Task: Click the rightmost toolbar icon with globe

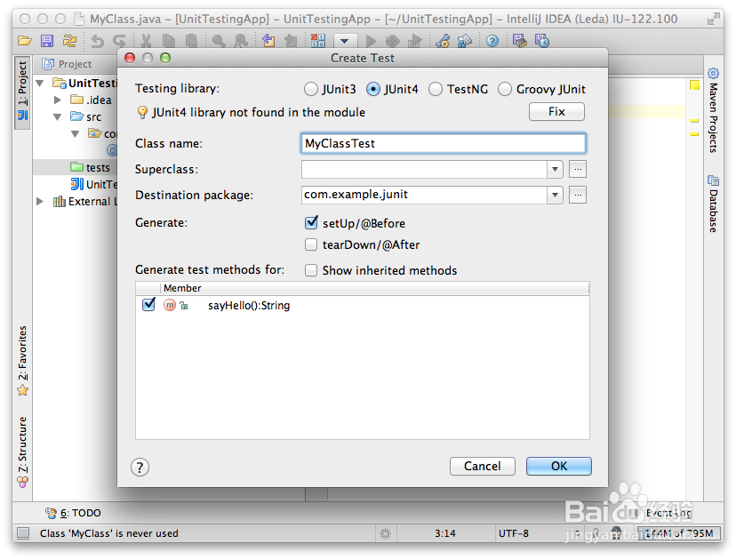Action: (x=541, y=41)
